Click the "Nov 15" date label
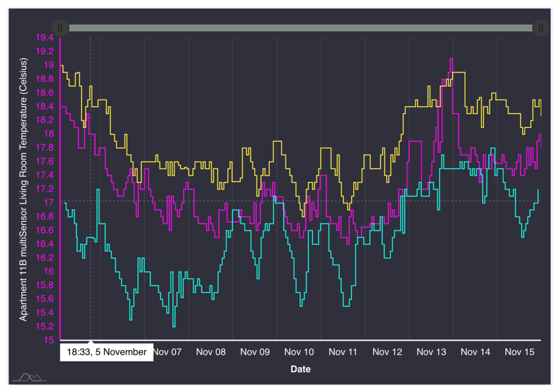The height and width of the screenshot is (392, 558). click(x=520, y=352)
